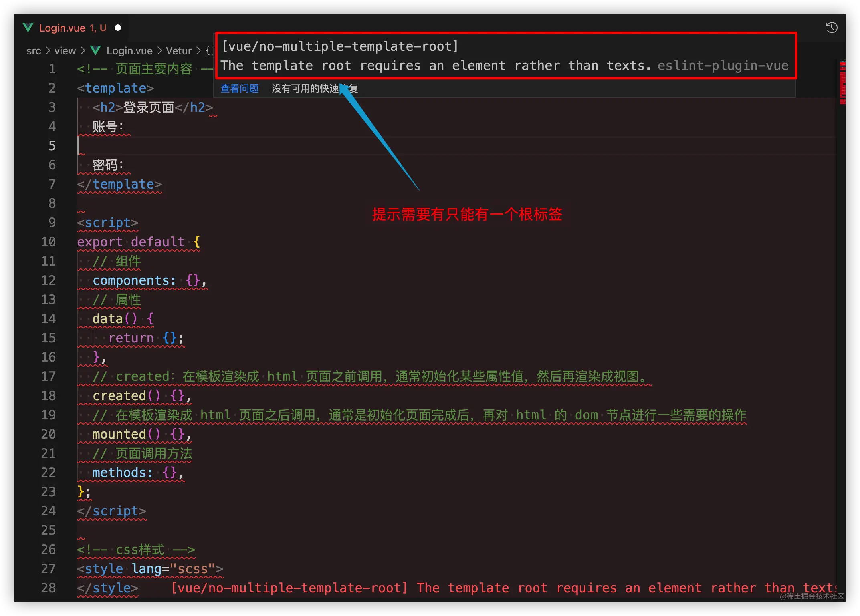
Task: Open the view folder breadcrumb
Action: [65, 51]
